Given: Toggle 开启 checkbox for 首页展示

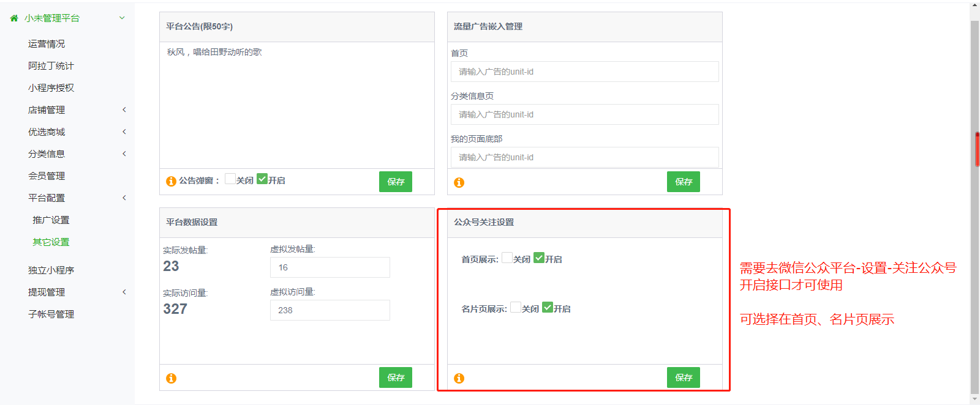Looking at the screenshot, I should [539, 258].
